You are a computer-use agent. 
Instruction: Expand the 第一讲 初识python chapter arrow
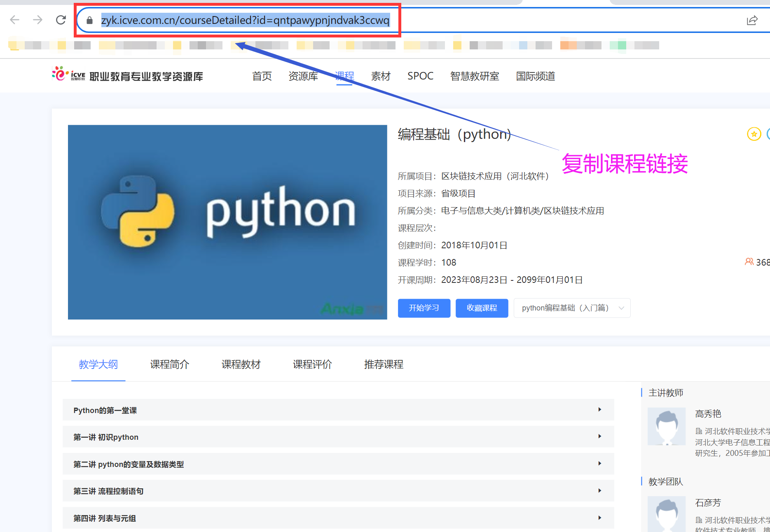pyautogui.click(x=600, y=436)
